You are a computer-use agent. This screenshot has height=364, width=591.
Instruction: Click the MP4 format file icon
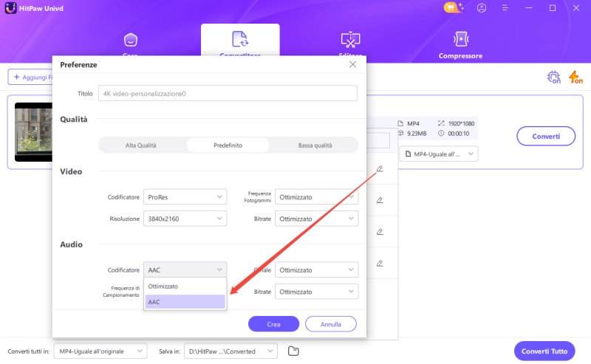coord(400,123)
